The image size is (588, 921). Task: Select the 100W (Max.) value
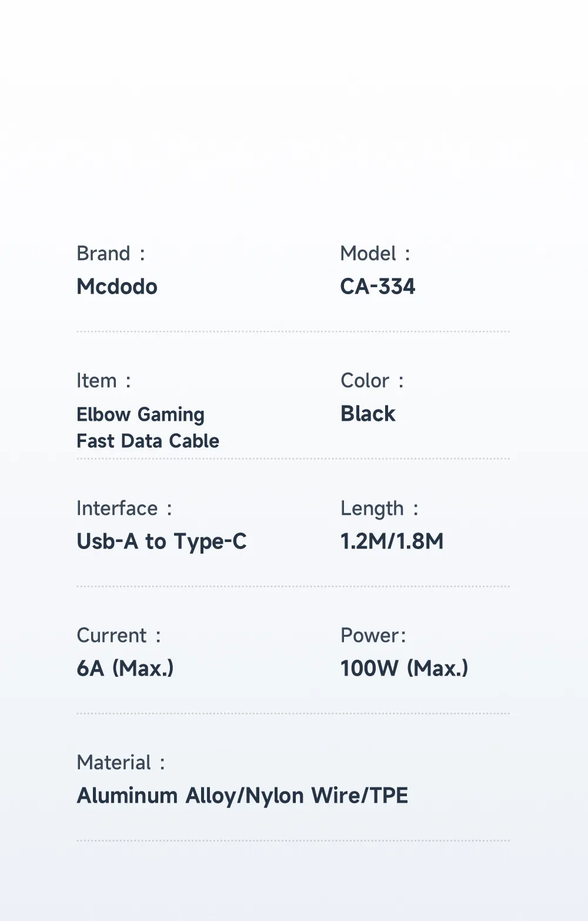click(x=405, y=669)
